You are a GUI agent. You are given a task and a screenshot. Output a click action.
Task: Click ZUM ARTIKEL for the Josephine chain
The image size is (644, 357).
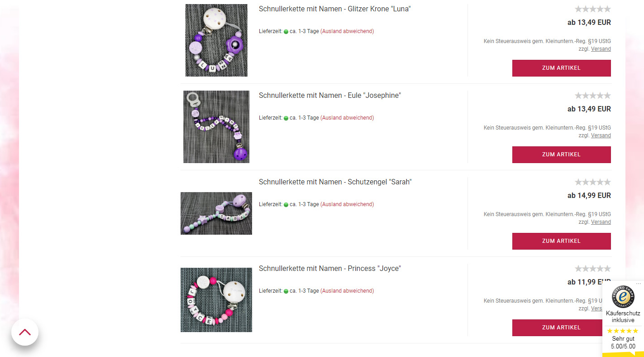click(x=561, y=154)
